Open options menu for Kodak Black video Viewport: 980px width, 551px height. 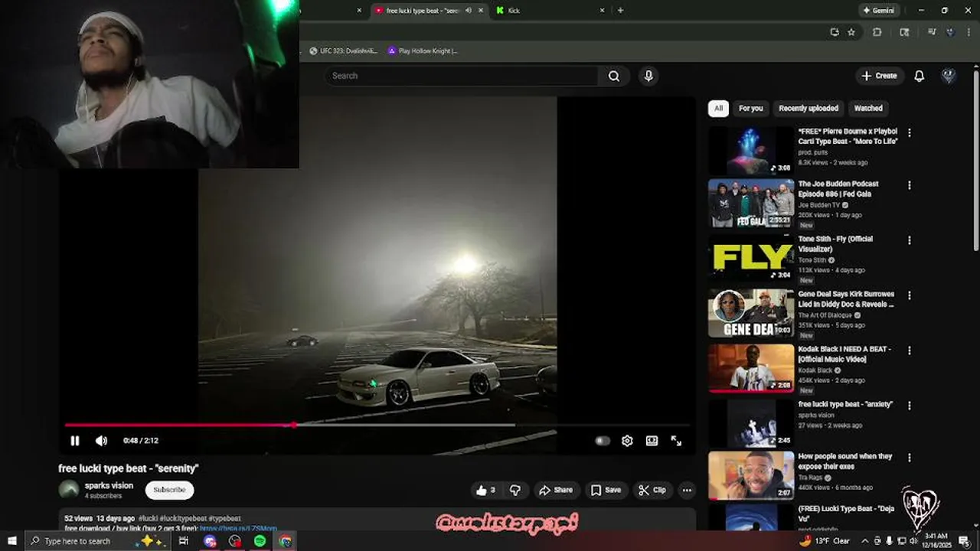[909, 350]
